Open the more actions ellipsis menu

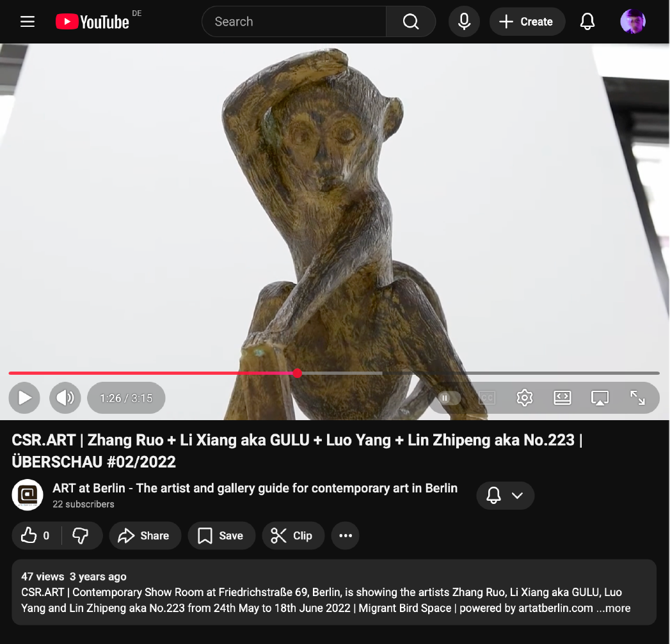[346, 536]
